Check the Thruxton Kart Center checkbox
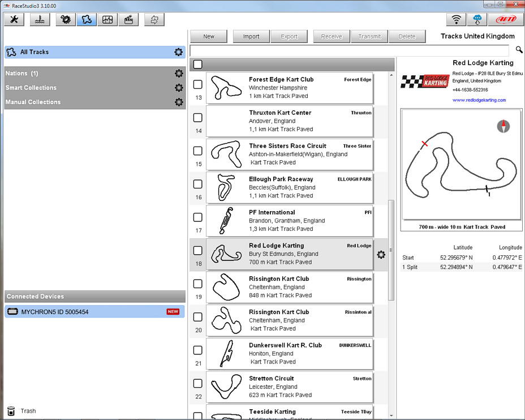This screenshot has height=420, width=525. point(198,118)
